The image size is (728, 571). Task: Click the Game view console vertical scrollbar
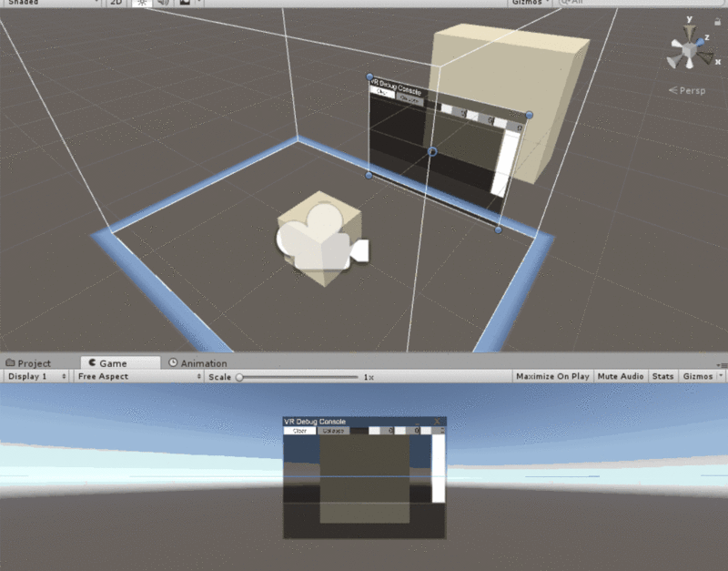[439, 469]
